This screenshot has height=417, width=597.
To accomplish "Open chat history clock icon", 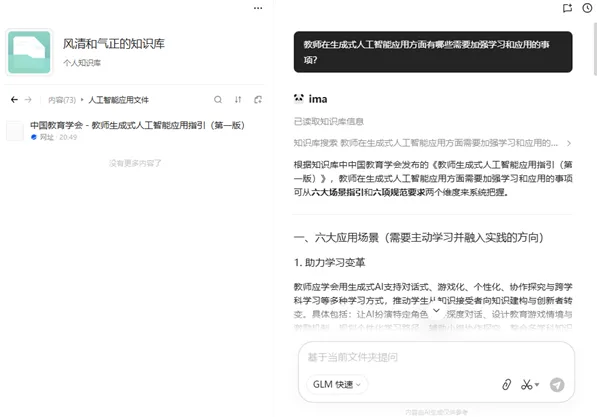I will pos(587,8).
